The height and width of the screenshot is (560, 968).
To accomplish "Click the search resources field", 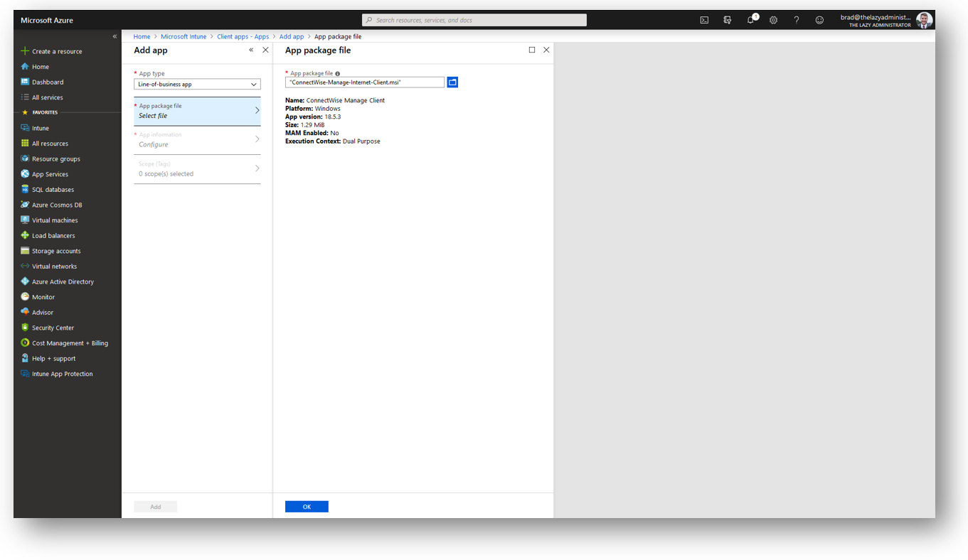I will (474, 20).
